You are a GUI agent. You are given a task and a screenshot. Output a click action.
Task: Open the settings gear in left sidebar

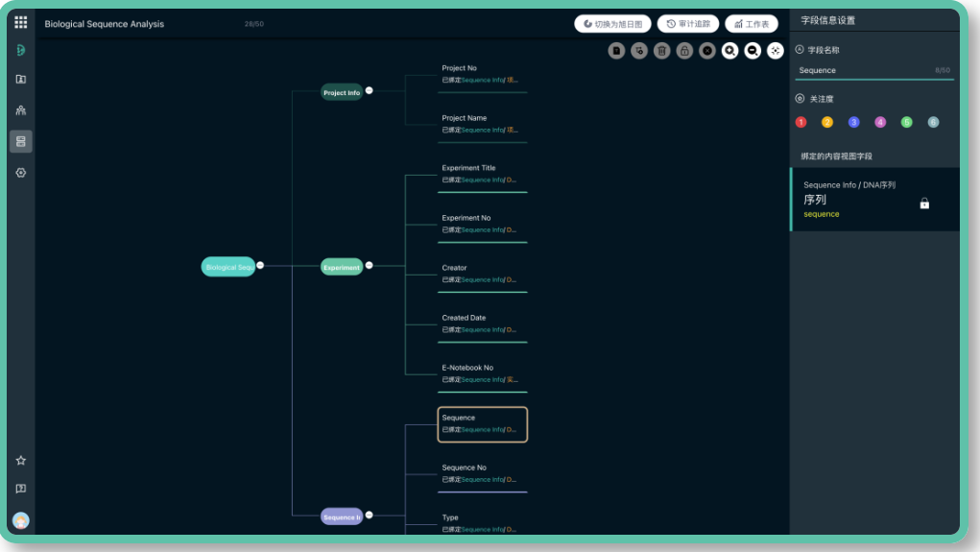tap(21, 173)
